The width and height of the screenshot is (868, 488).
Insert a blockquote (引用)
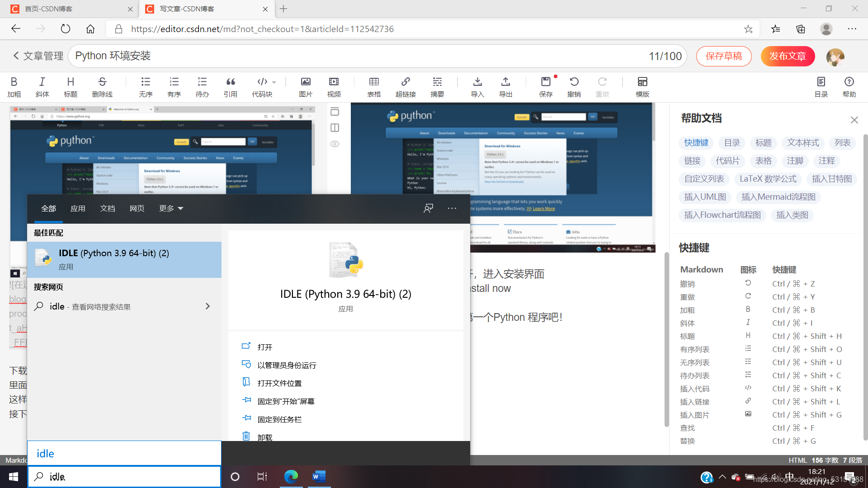tap(231, 87)
